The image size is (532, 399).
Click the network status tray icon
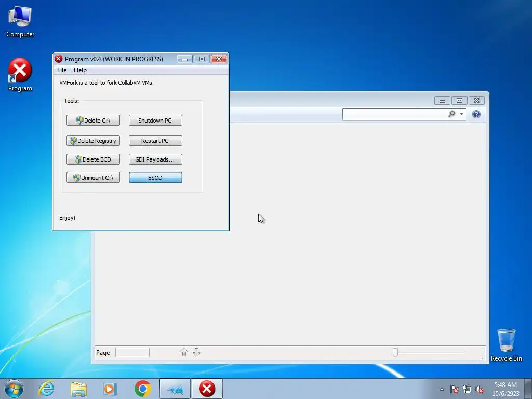click(467, 389)
